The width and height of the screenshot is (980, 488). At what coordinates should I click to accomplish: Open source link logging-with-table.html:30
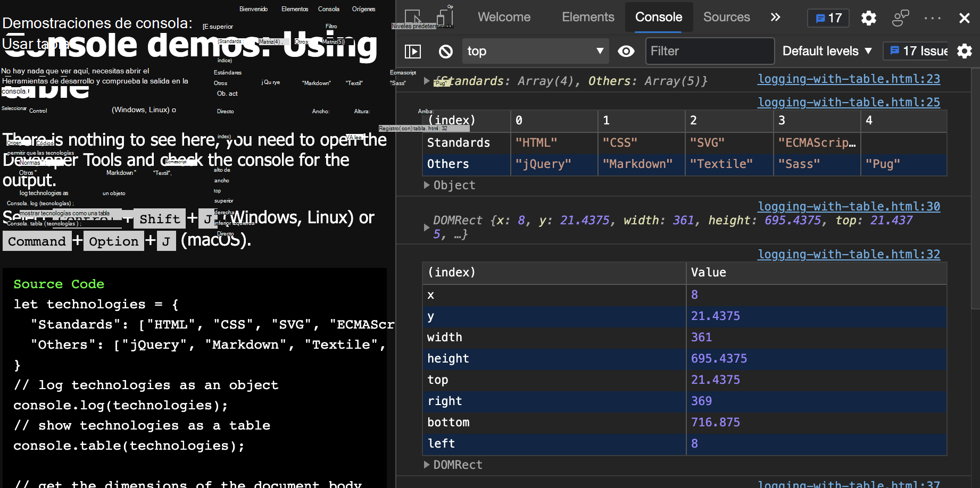(849, 206)
